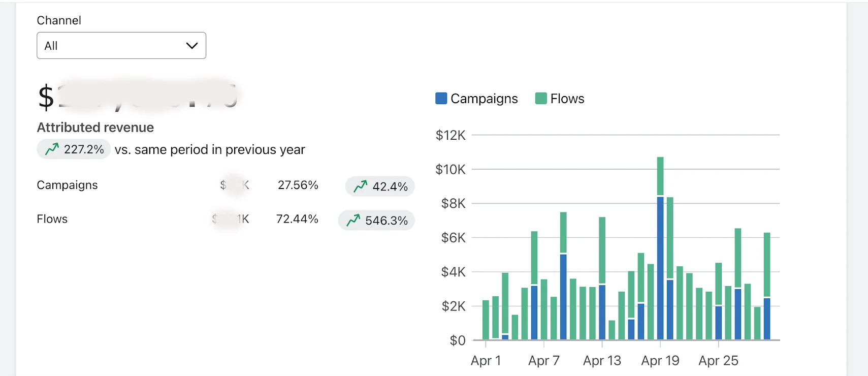This screenshot has width=868, height=376.
Task: Toggle the blue Campaigns legend swatch
Action: 441,98
